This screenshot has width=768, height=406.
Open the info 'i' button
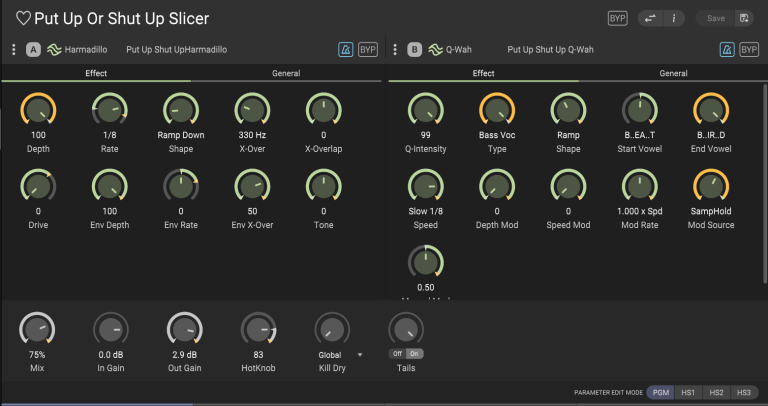coord(673,19)
